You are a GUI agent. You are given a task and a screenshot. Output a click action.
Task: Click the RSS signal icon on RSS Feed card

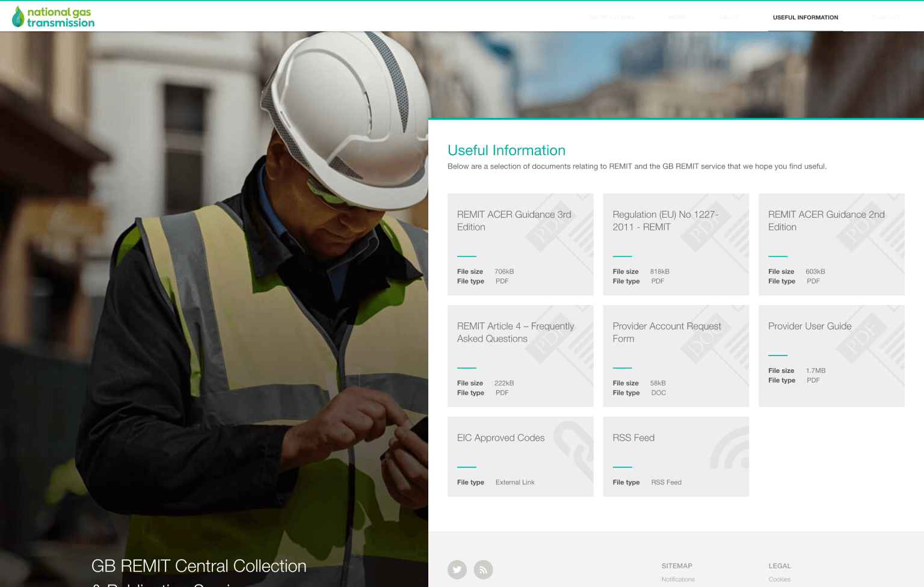pyautogui.click(x=731, y=450)
